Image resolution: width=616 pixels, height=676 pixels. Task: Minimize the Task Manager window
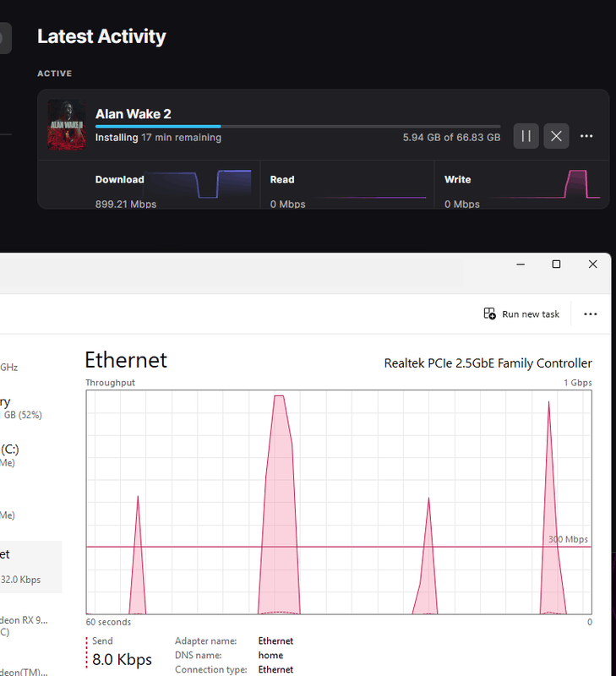(521, 264)
